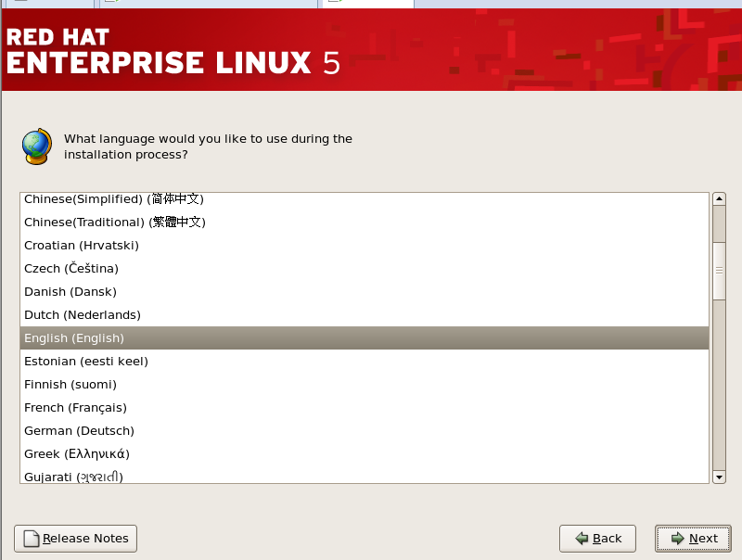
Task: Go Back to the previous step
Action: 597,538
